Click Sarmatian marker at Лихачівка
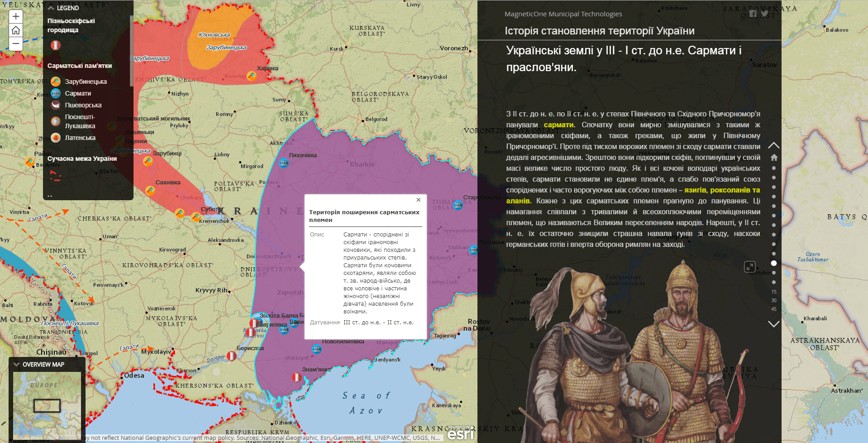868x443 pixels. coord(284,163)
